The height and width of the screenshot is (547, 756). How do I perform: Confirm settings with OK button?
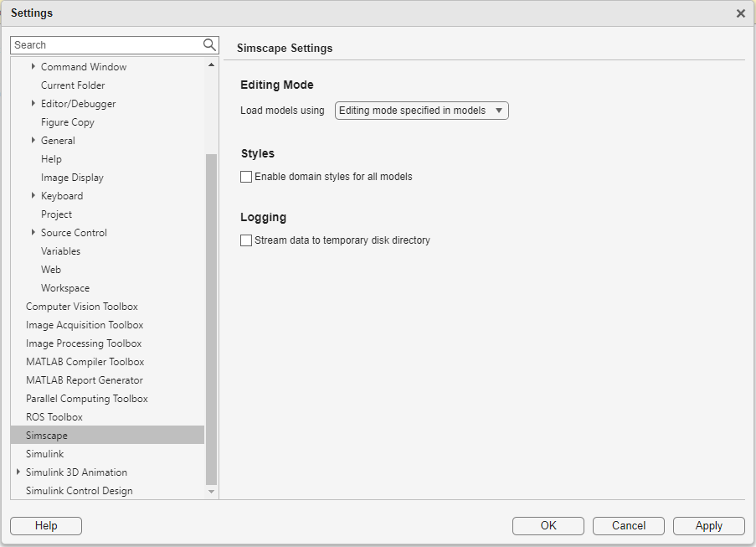pyautogui.click(x=548, y=526)
